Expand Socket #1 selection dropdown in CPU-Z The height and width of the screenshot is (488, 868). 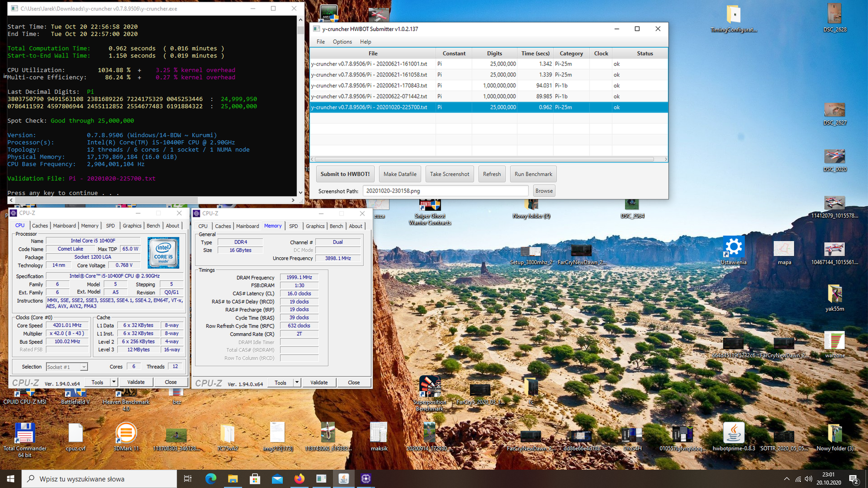click(x=84, y=367)
